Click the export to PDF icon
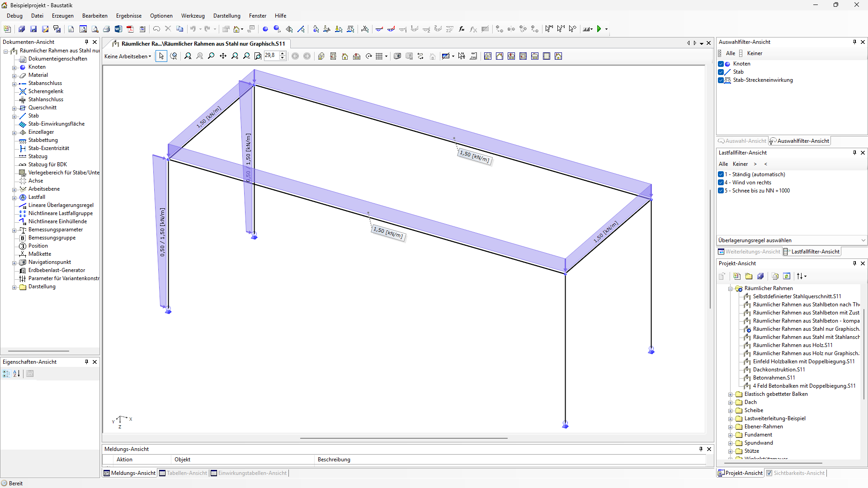Image resolution: width=868 pixels, height=488 pixels. point(130,29)
